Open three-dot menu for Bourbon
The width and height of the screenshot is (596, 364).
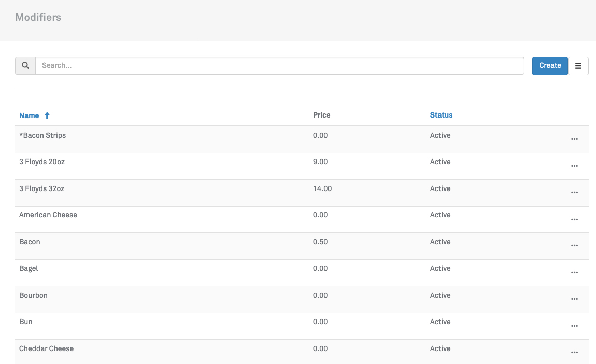pos(574,299)
